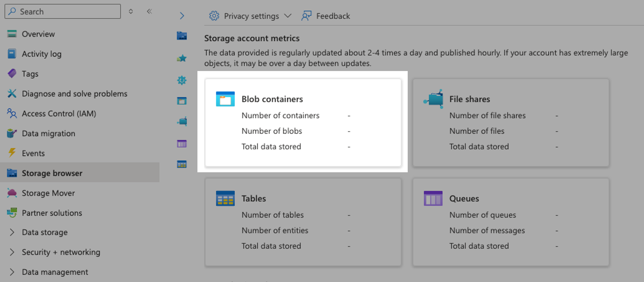The width and height of the screenshot is (644, 282).
Task: Expand the storage browser tree pane
Action: click(182, 16)
